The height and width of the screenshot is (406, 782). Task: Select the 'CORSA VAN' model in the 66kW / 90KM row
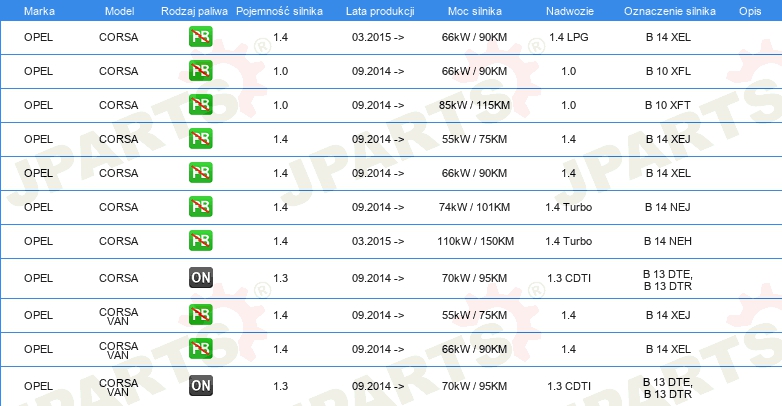point(118,350)
